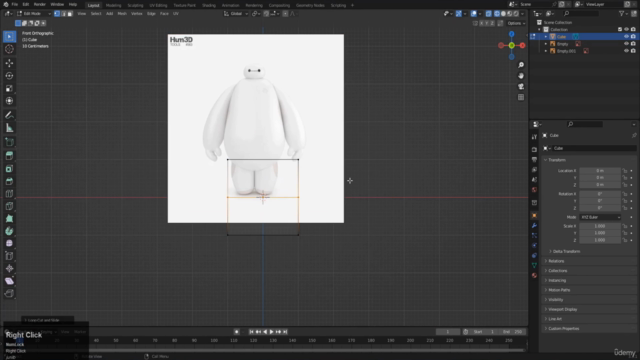Click the Scale X value field

coord(600,226)
